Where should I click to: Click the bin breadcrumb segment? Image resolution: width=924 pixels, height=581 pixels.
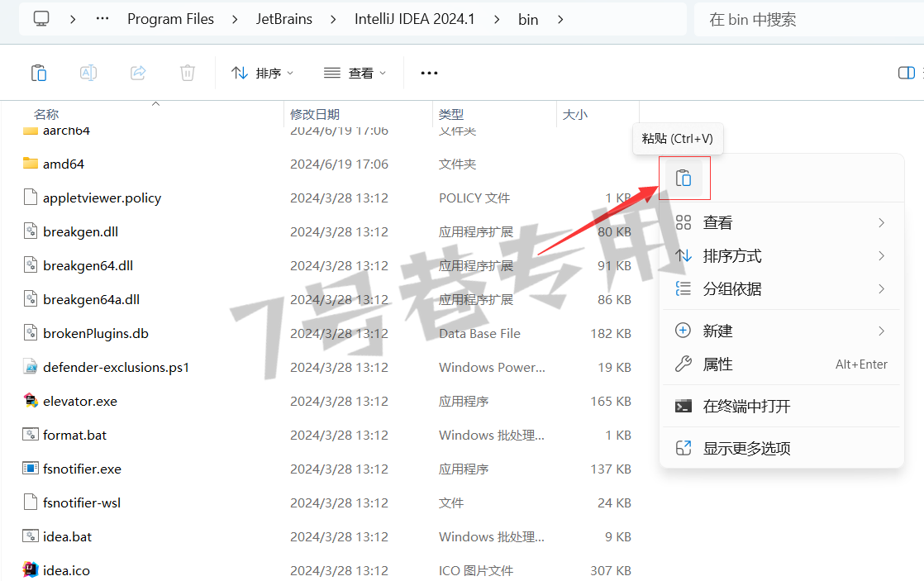(528, 20)
